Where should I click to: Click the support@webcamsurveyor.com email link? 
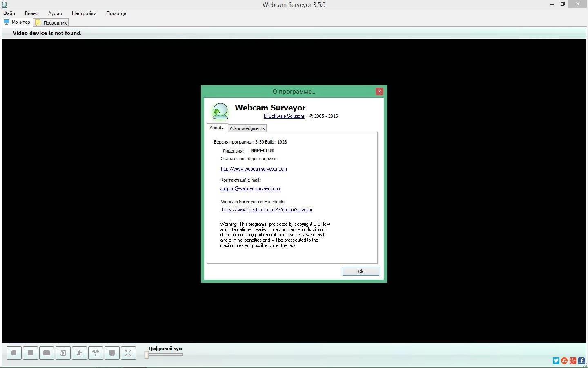251,188
